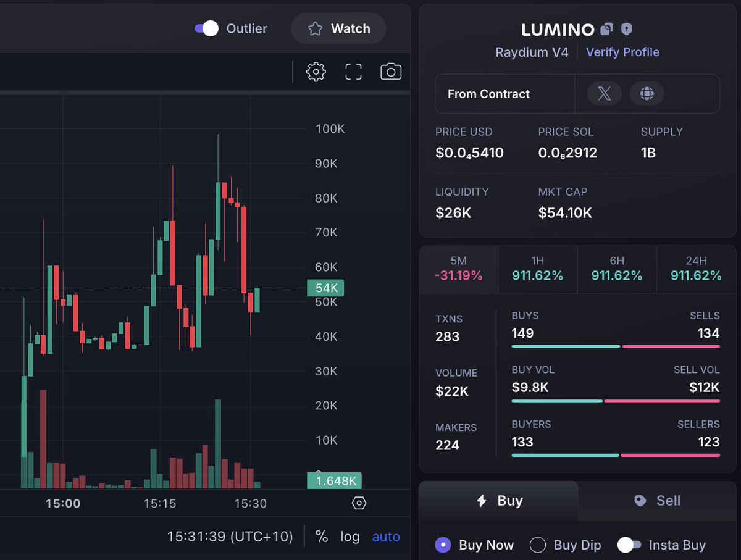
Task: Click the SELL VOL value $12K
Action: pos(705,388)
